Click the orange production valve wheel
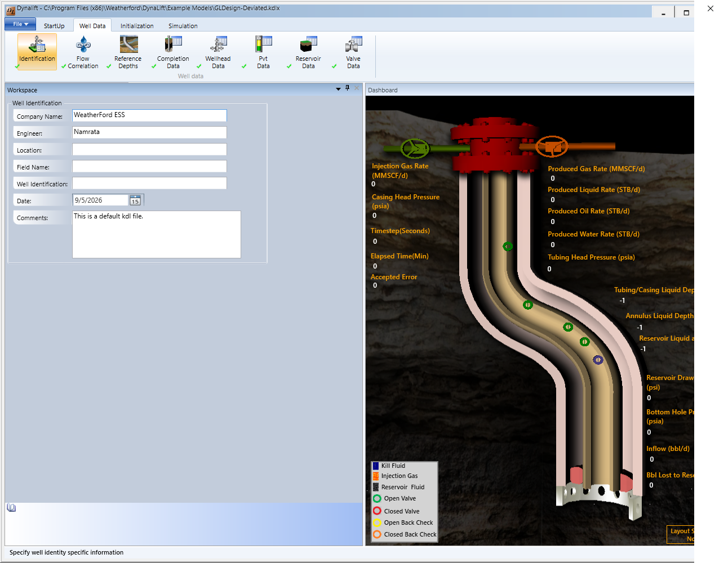 coord(552,147)
